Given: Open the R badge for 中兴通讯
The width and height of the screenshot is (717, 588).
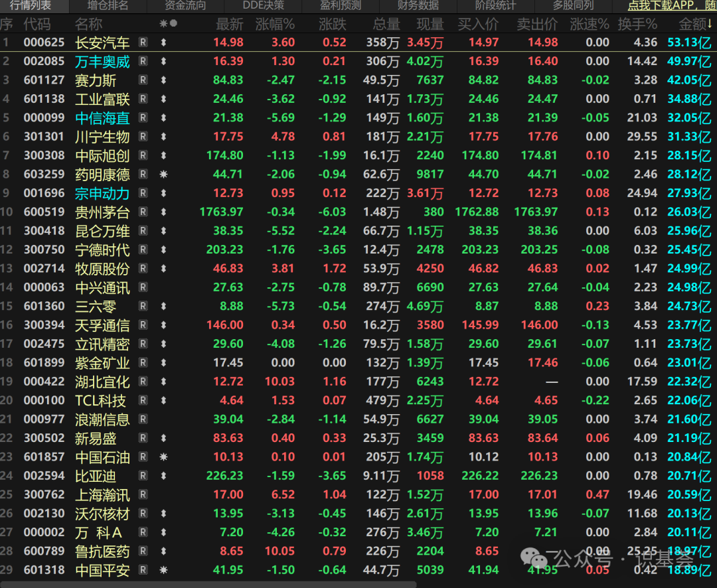Looking at the screenshot, I should (x=143, y=287).
